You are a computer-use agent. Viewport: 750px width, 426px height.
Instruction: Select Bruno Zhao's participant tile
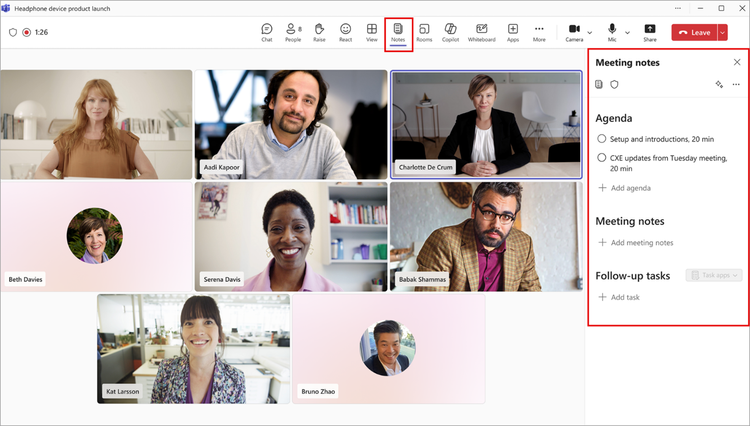tap(389, 349)
